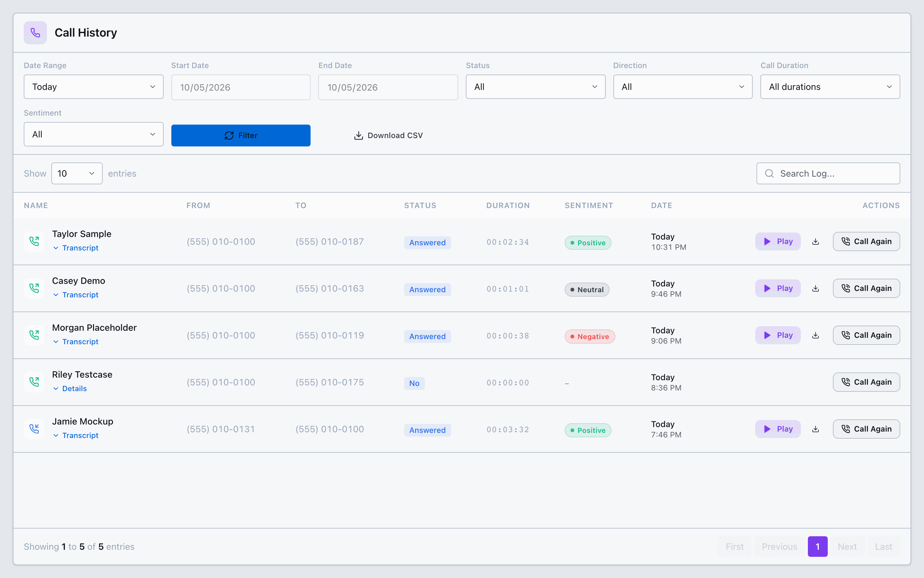Focus the End Date field
The height and width of the screenshot is (578, 924).
[388, 88]
